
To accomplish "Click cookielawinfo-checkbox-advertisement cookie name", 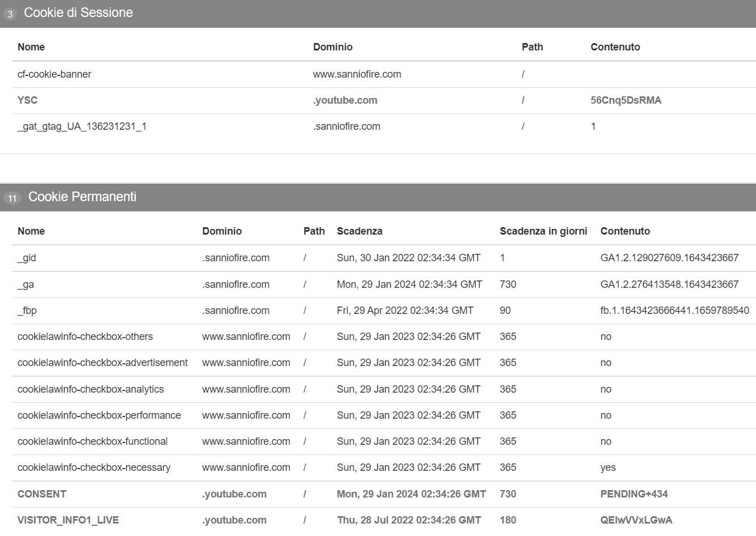I will [x=102, y=363].
